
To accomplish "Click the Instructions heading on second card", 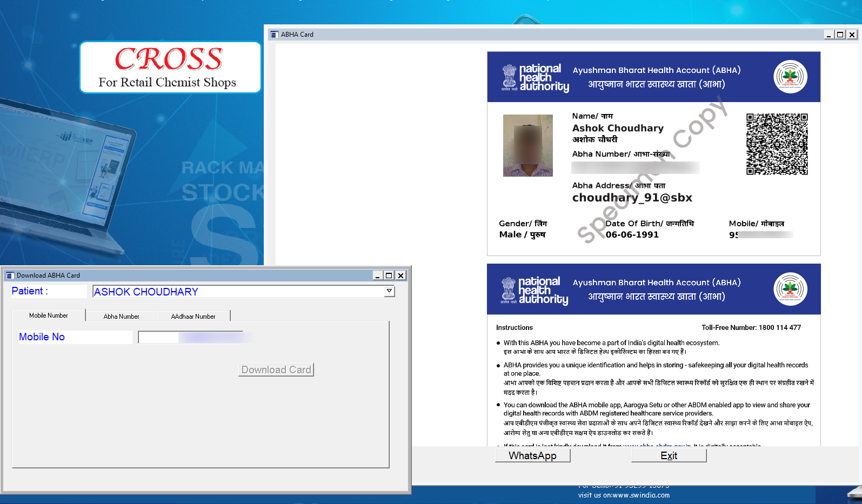I will click(x=514, y=327).
